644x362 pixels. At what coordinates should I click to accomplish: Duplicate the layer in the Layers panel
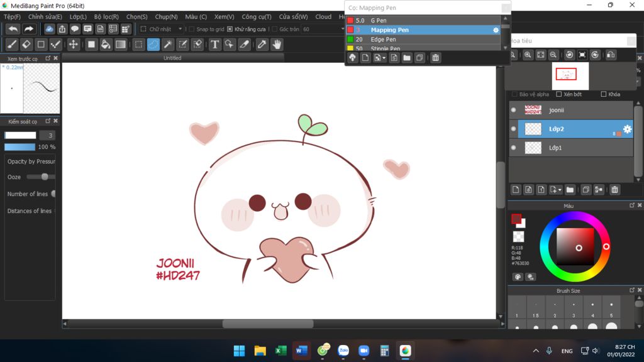[586, 190]
